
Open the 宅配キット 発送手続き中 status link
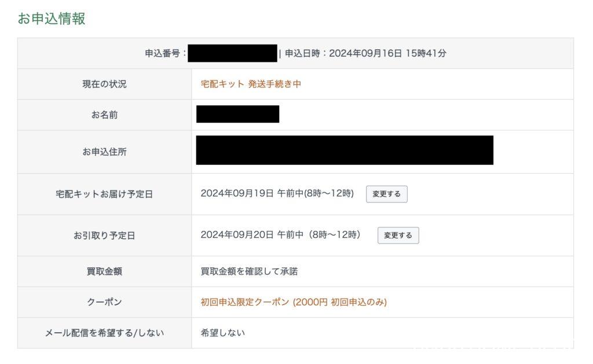tap(251, 84)
